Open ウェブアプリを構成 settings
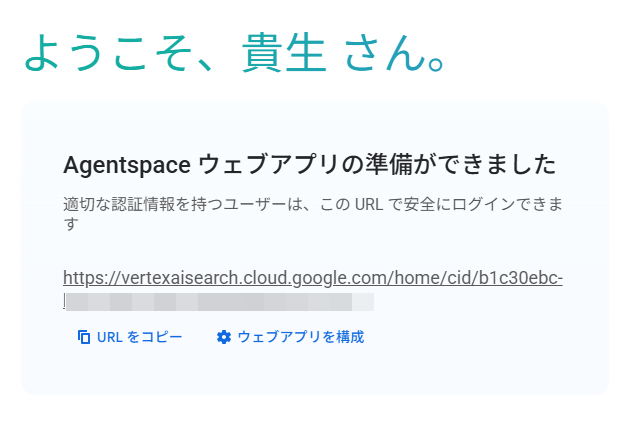 point(300,338)
